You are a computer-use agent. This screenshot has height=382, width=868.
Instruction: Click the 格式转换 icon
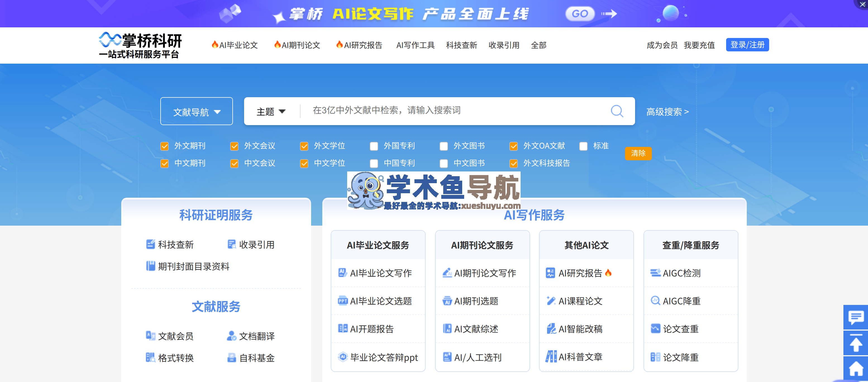[150, 357]
